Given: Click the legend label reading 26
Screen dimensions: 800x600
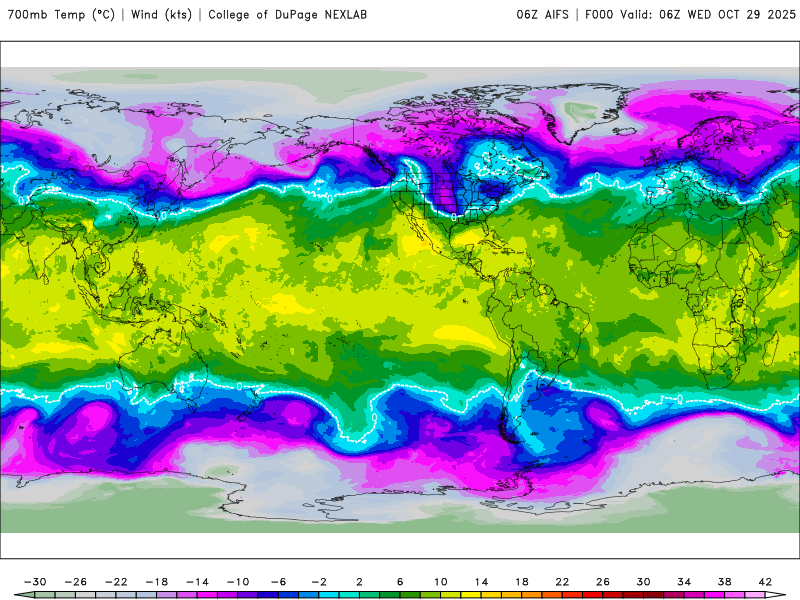Looking at the screenshot, I should click(603, 582).
